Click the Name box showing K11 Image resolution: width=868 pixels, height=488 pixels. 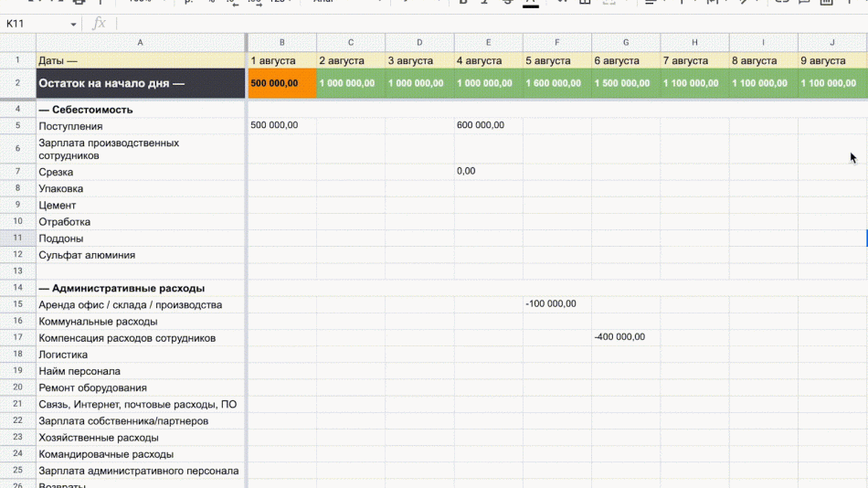[x=37, y=24]
